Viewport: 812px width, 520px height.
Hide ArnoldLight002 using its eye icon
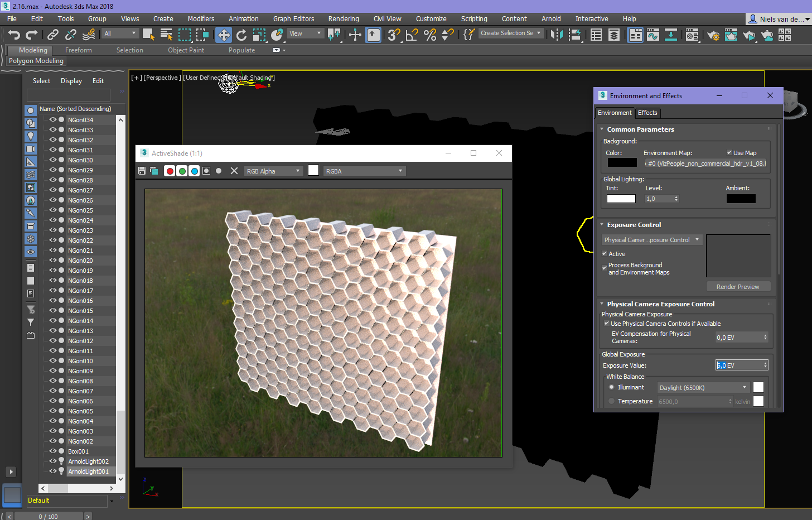pyautogui.click(x=53, y=461)
